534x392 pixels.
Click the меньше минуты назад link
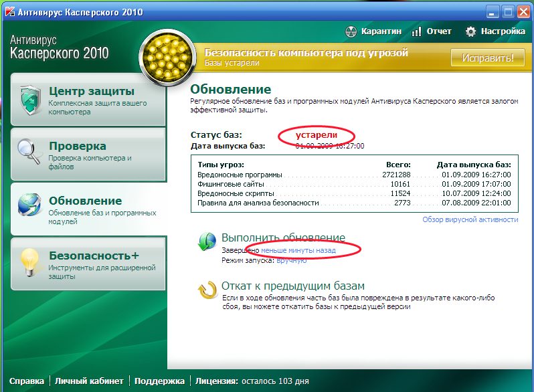click(x=298, y=250)
